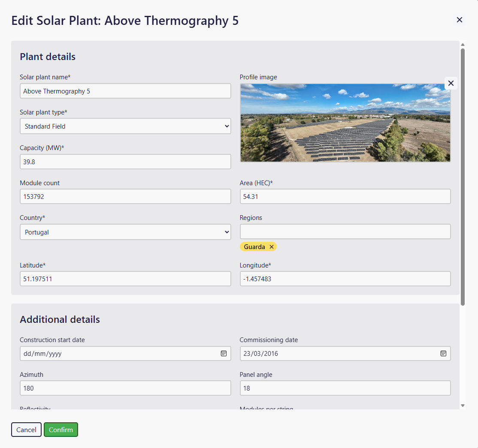Click the Solar plant name field
Image resolution: width=478 pixels, height=448 pixels.
125,91
